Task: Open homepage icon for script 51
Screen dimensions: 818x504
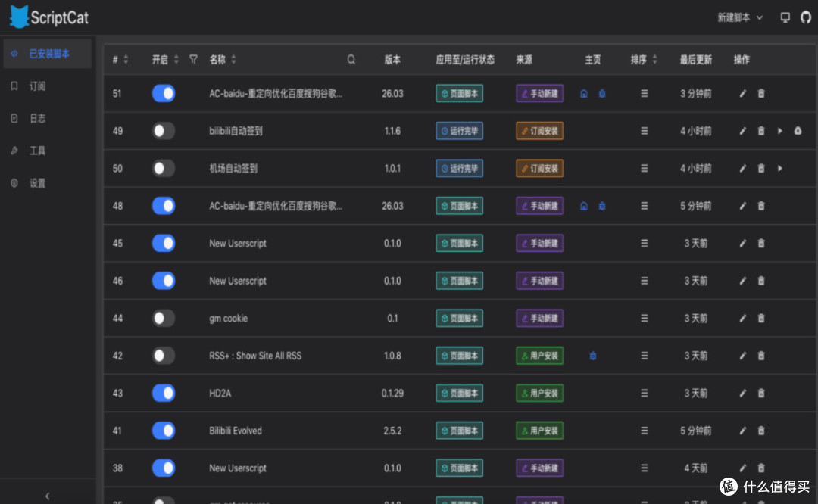Action: click(584, 93)
